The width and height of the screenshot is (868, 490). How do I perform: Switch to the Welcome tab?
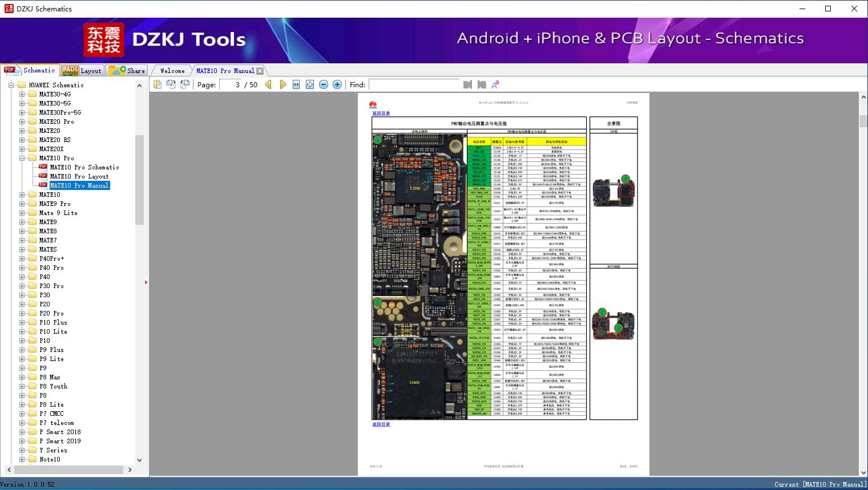pyautogui.click(x=172, y=71)
